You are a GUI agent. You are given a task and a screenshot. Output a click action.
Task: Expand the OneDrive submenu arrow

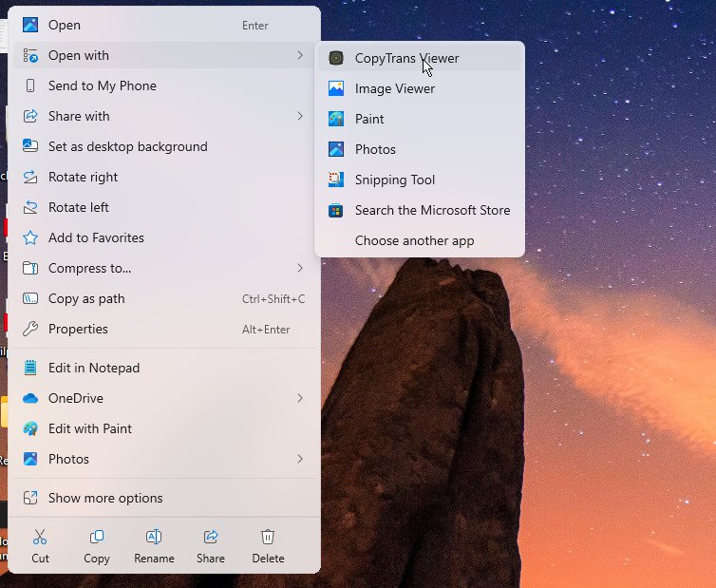pos(300,398)
